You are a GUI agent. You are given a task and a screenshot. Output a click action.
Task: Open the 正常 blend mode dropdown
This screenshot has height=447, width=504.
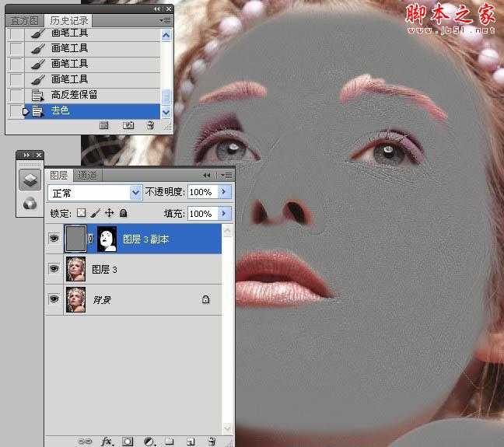pos(135,193)
